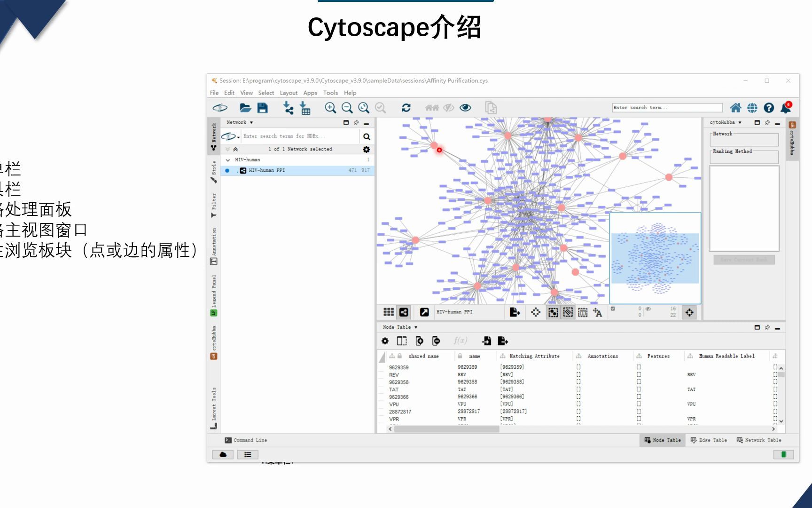
Task: Switch to the Edge Table tab
Action: [709, 440]
